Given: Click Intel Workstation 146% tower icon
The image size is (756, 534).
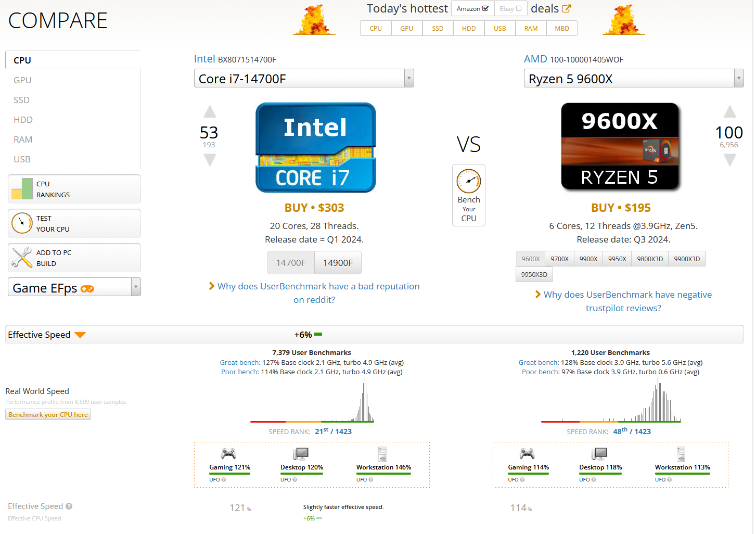Looking at the screenshot, I should coord(382,454).
